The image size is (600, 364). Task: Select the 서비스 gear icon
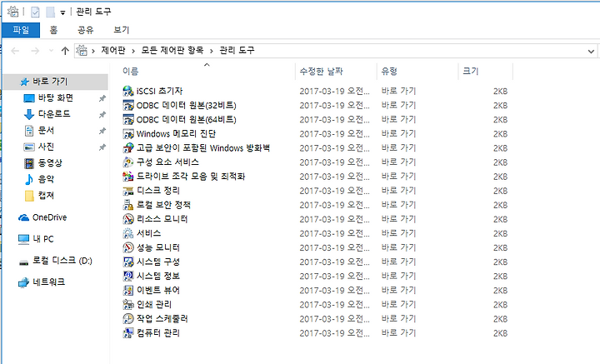pyautogui.click(x=127, y=233)
